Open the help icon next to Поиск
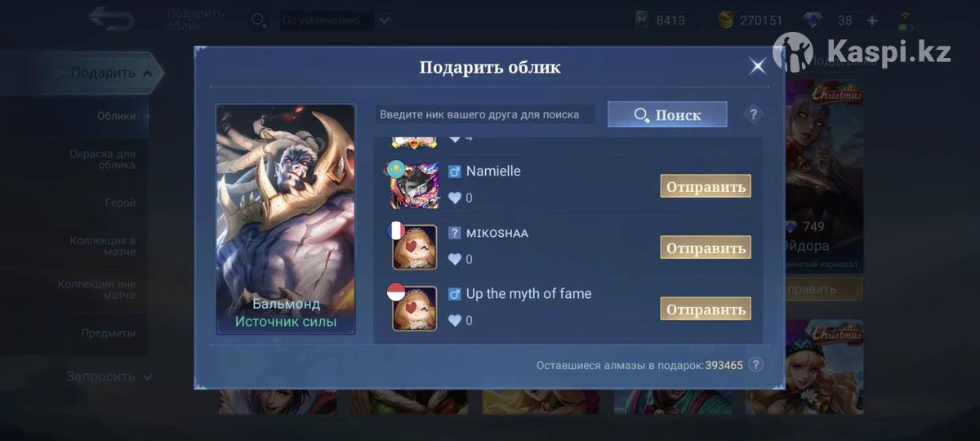 753,114
